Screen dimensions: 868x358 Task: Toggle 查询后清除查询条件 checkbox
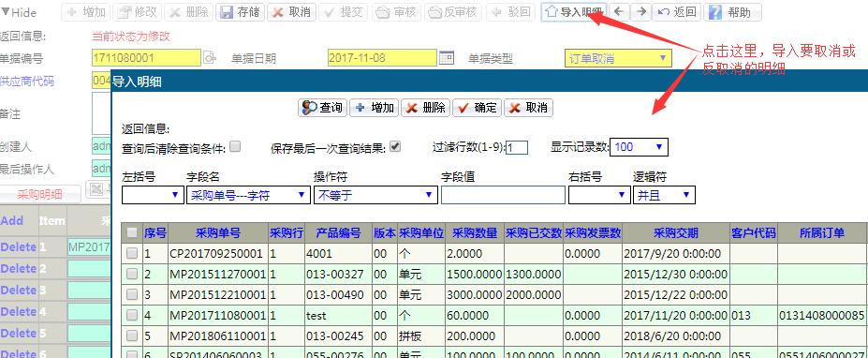pyautogui.click(x=235, y=146)
